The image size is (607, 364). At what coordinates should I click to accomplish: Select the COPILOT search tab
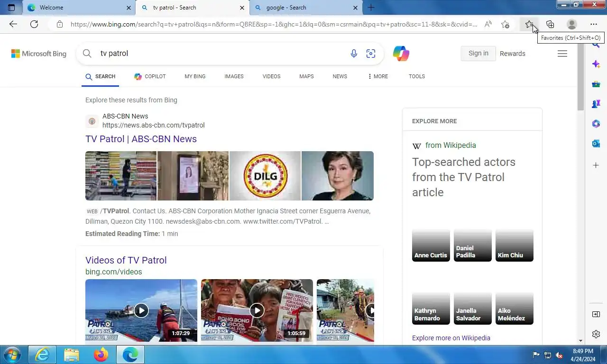150,76
